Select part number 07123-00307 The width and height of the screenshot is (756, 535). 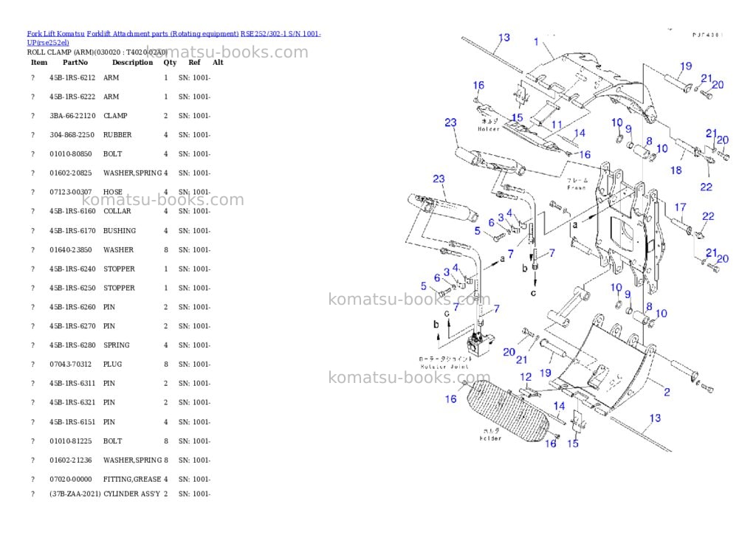coord(70,192)
